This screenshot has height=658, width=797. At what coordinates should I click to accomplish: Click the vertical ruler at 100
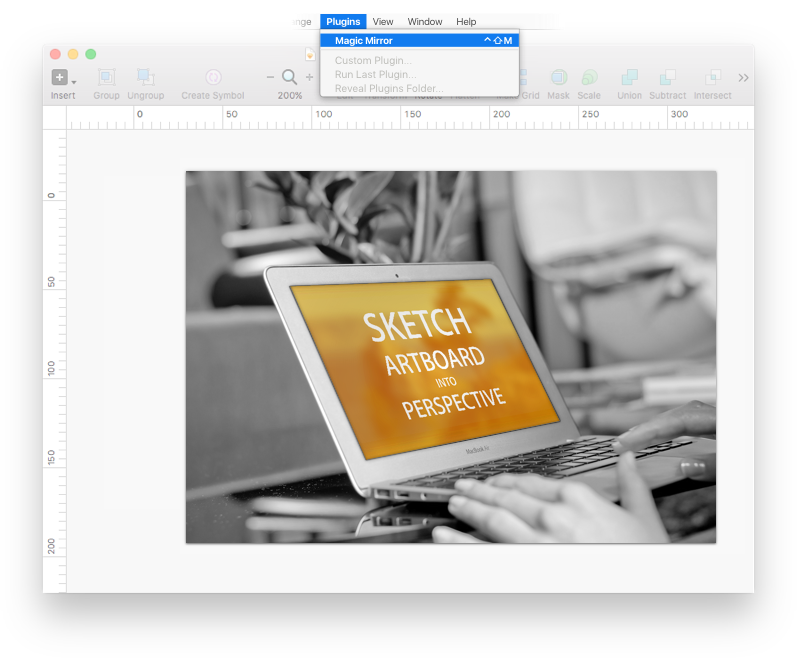click(51, 368)
